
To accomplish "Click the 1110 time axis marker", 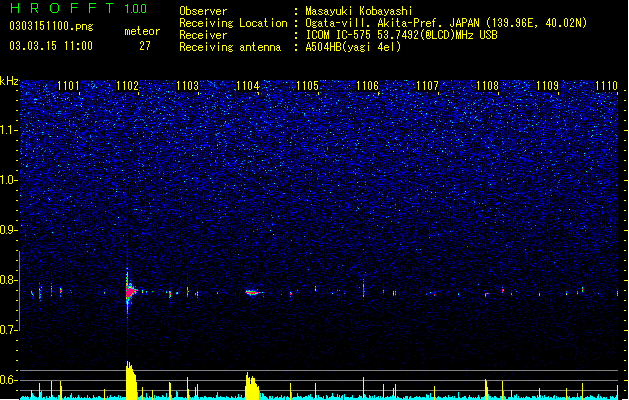I will 607,85.
